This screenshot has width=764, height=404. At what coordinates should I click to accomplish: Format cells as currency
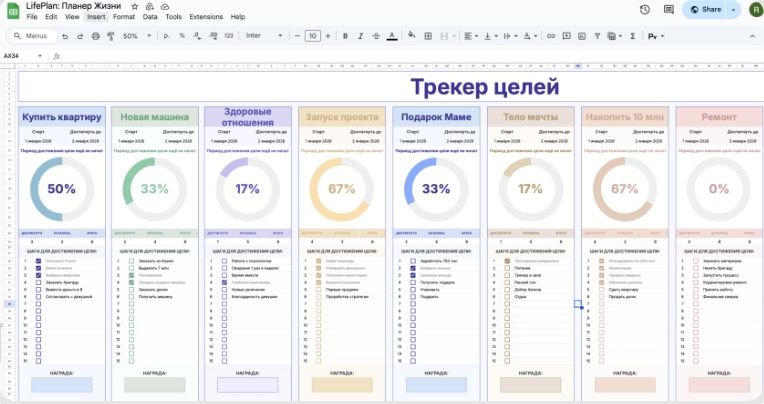[x=166, y=36]
